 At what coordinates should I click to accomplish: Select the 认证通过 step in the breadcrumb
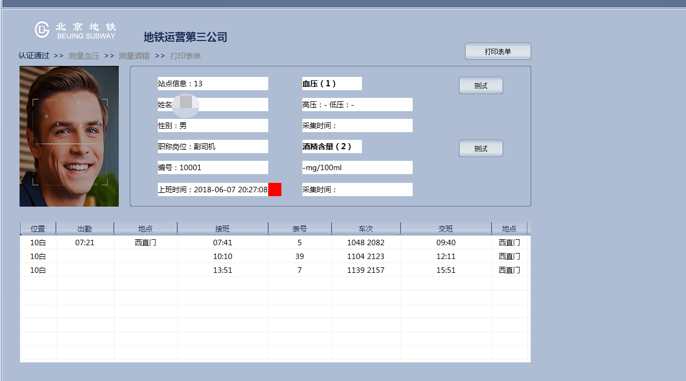click(x=34, y=56)
